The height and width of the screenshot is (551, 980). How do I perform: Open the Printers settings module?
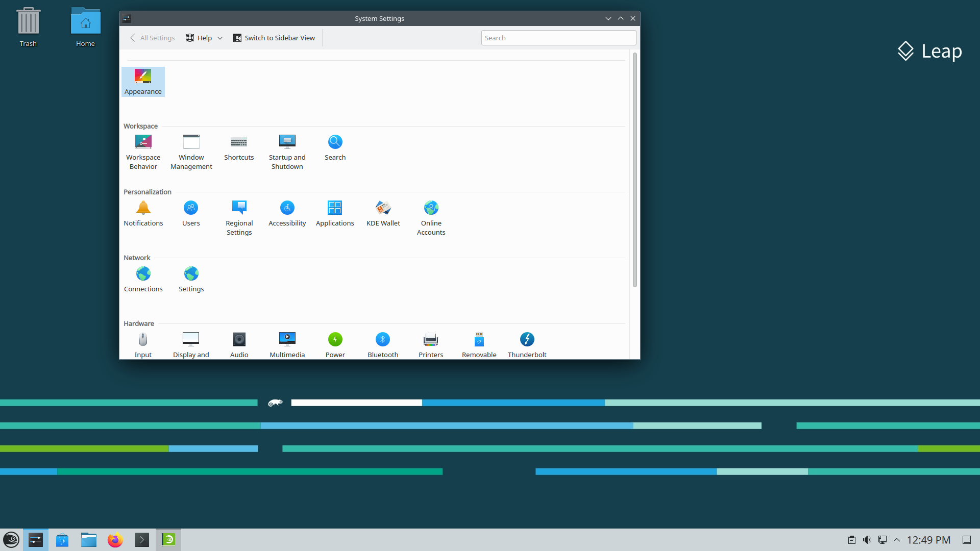click(431, 345)
